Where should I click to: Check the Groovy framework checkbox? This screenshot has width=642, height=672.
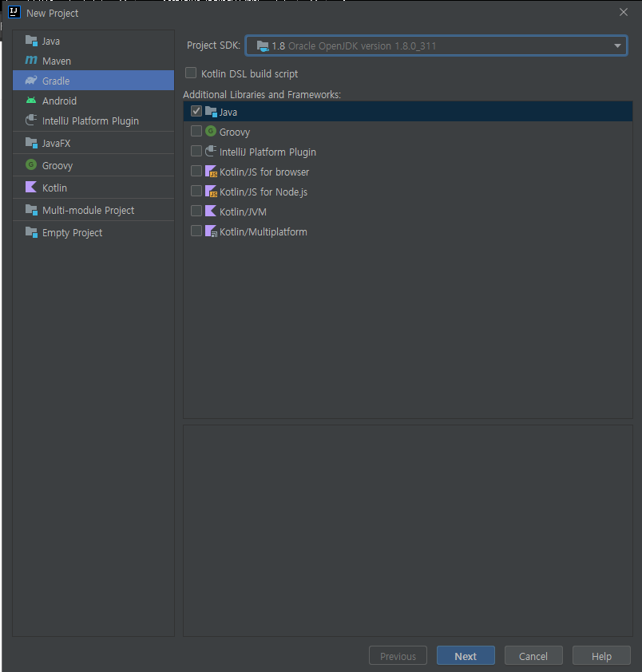tap(196, 131)
